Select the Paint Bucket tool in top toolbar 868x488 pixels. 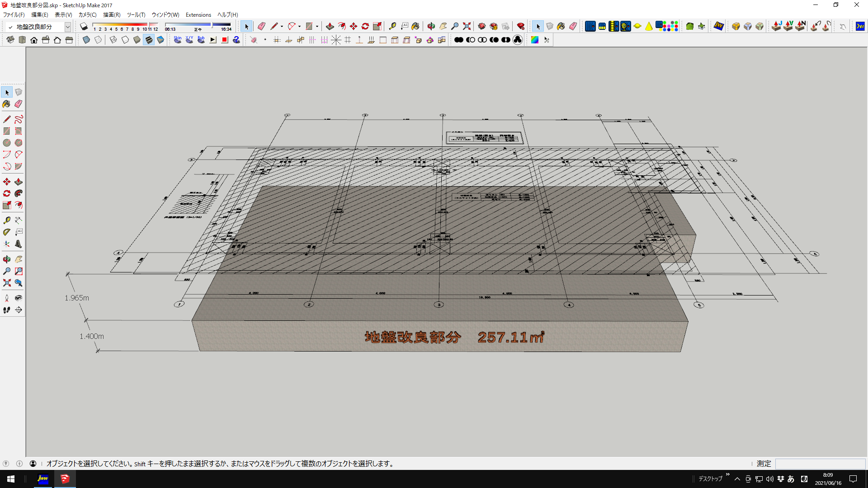[x=415, y=27]
